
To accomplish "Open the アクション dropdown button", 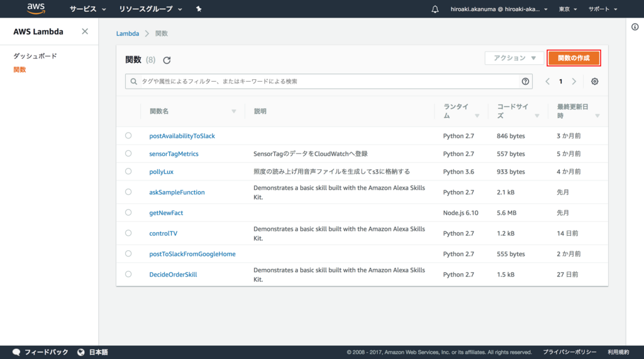I will (514, 58).
